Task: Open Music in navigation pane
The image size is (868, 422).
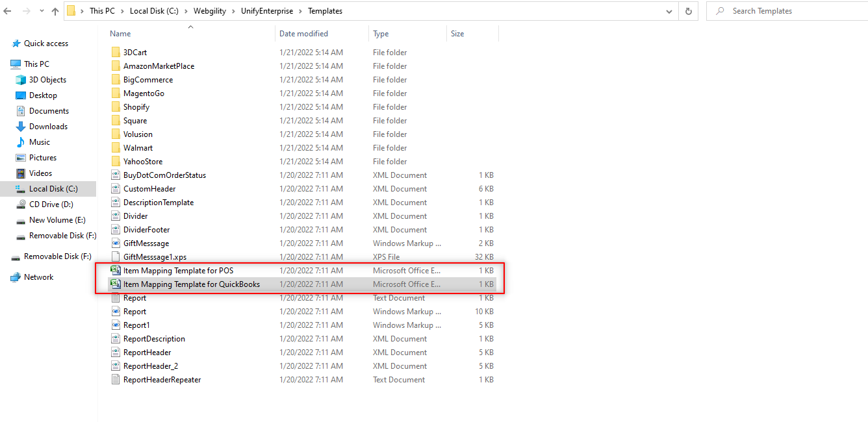Action: click(39, 142)
